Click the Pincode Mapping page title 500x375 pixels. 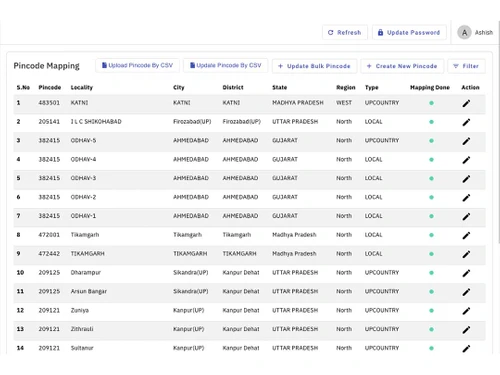pyautogui.click(x=46, y=66)
